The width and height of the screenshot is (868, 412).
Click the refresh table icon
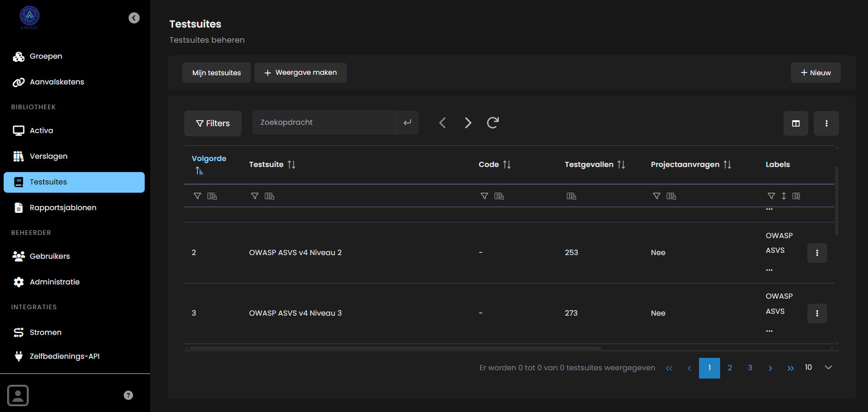492,122
